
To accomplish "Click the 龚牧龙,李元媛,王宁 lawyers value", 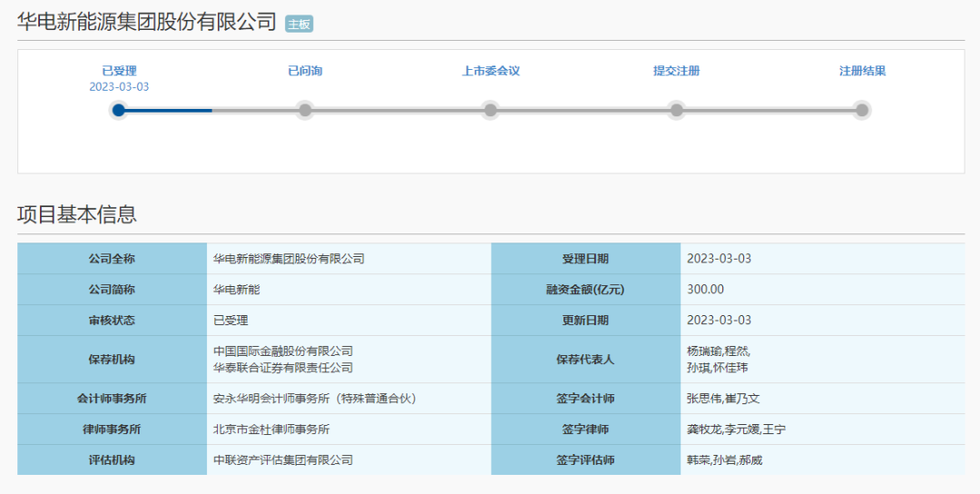I will (736, 430).
